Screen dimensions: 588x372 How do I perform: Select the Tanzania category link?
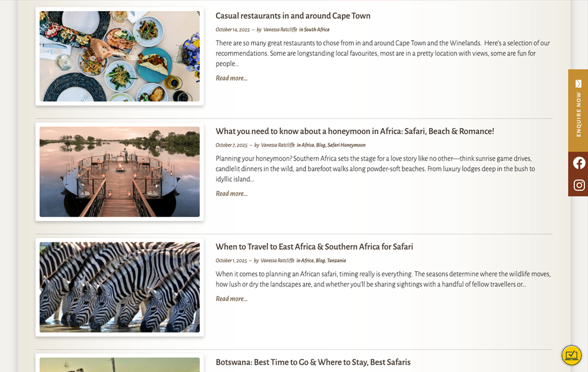click(336, 261)
